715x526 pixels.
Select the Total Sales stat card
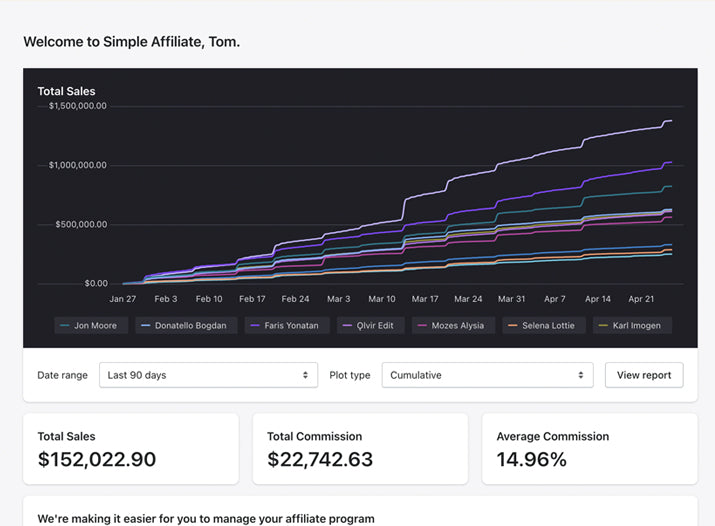point(131,449)
